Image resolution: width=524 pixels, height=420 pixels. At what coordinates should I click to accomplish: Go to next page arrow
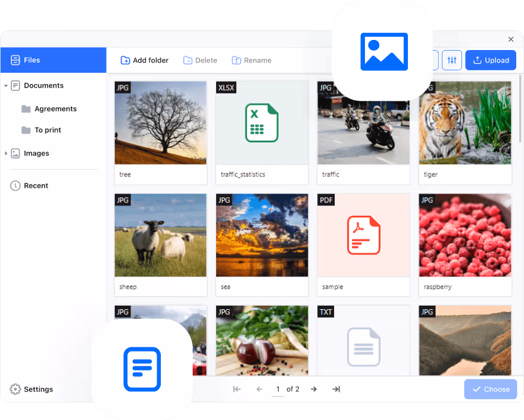314,389
